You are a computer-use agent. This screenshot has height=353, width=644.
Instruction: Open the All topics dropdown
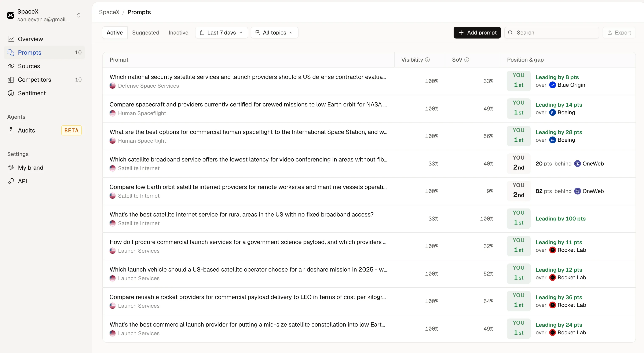click(274, 33)
